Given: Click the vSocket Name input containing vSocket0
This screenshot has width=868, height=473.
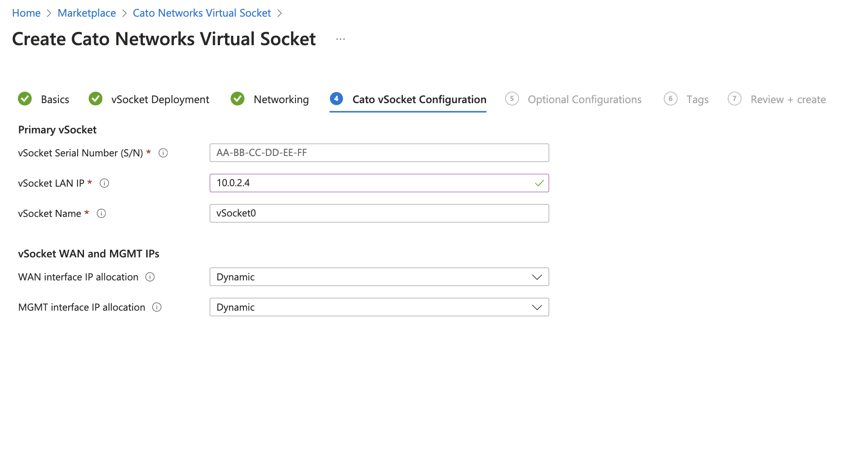Looking at the screenshot, I should click(379, 213).
